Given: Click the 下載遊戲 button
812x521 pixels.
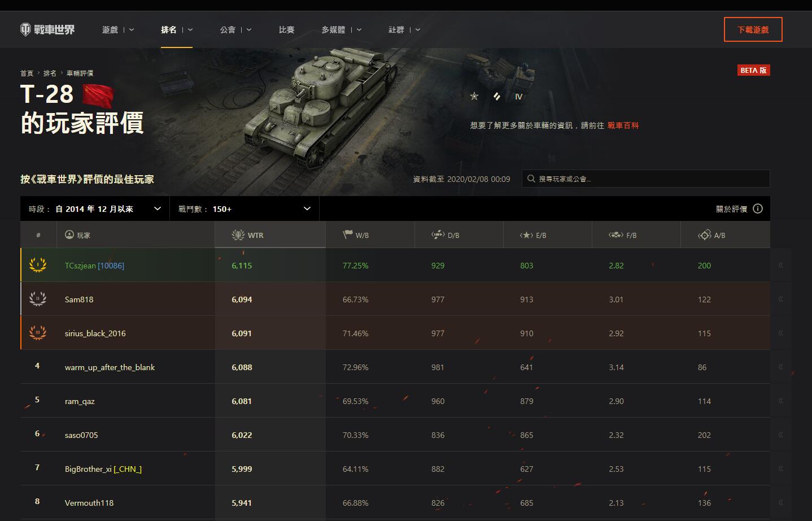Looking at the screenshot, I should point(753,29).
